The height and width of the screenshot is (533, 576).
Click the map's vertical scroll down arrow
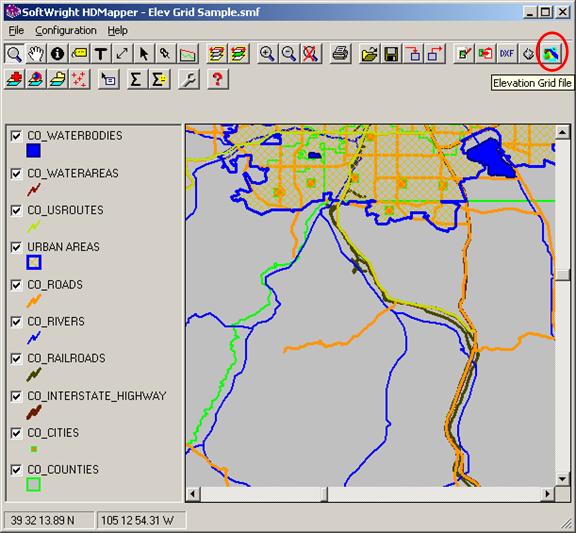tap(562, 479)
